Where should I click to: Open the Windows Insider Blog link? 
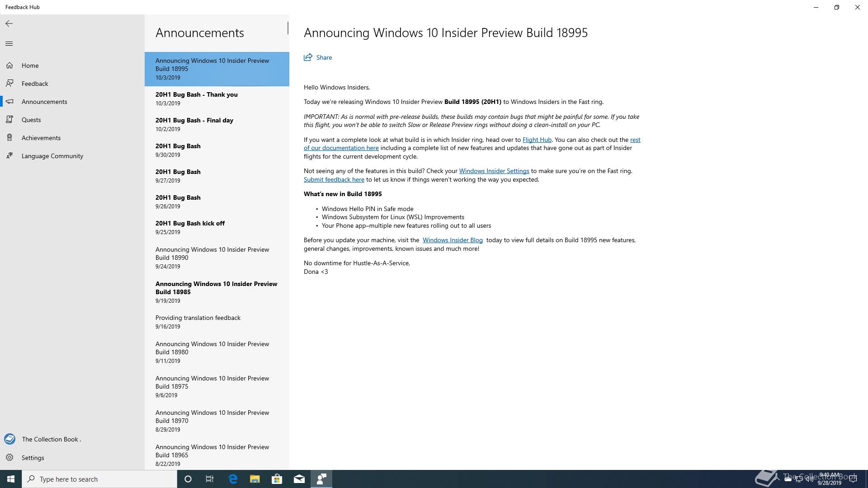point(453,240)
